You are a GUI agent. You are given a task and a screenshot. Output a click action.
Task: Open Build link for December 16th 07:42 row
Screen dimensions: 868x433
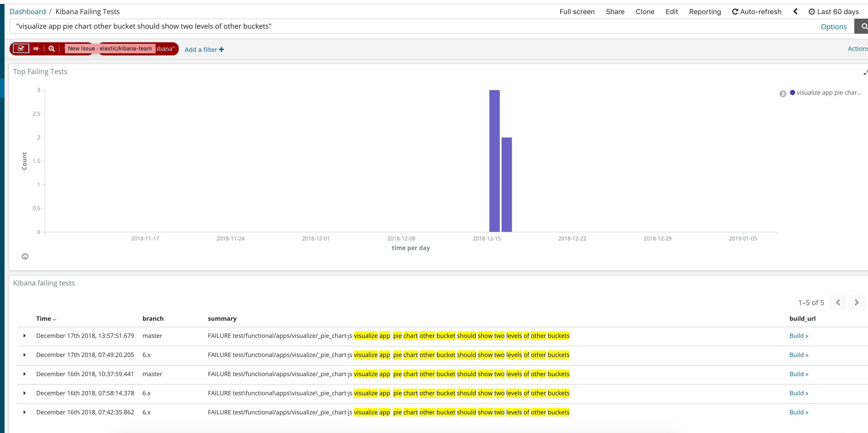click(799, 412)
